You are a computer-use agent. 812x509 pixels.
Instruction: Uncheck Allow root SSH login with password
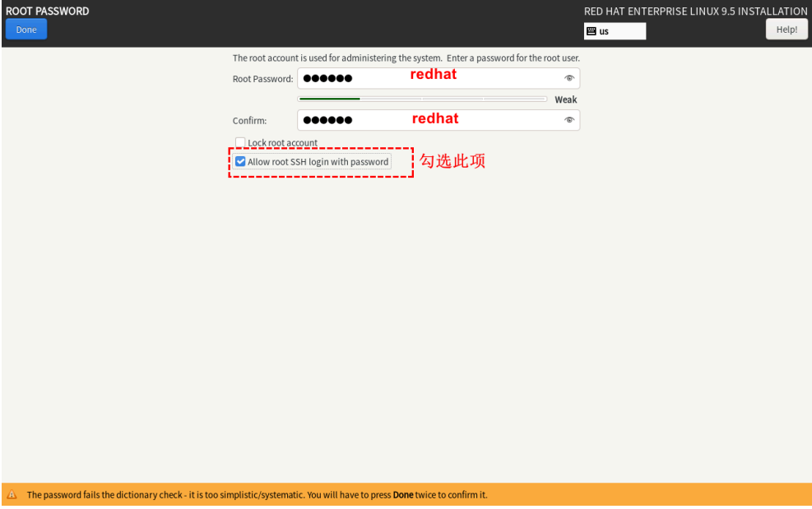[x=240, y=161]
